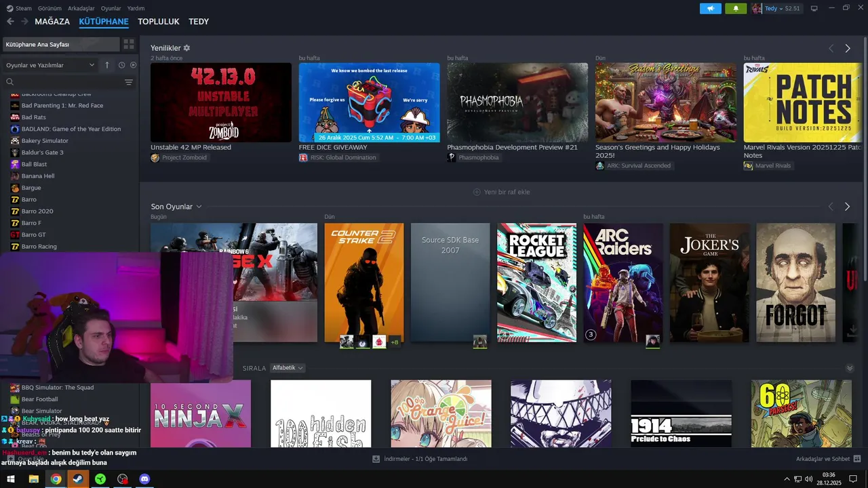Viewport: 868px width, 488px height.
Task: Click friends +8 badge under Counter-Strike 2
Action: tap(395, 342)
